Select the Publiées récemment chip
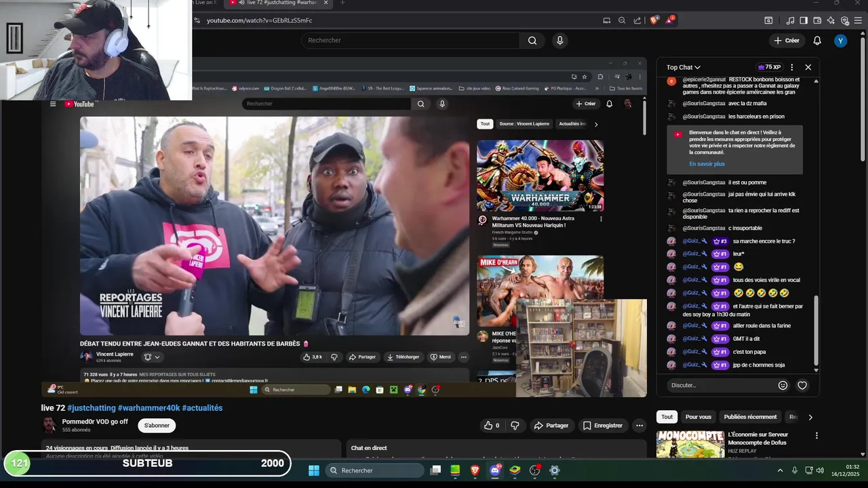Image resolution: width=868 pixels, height=488 pixels. (x=750, y=417)
